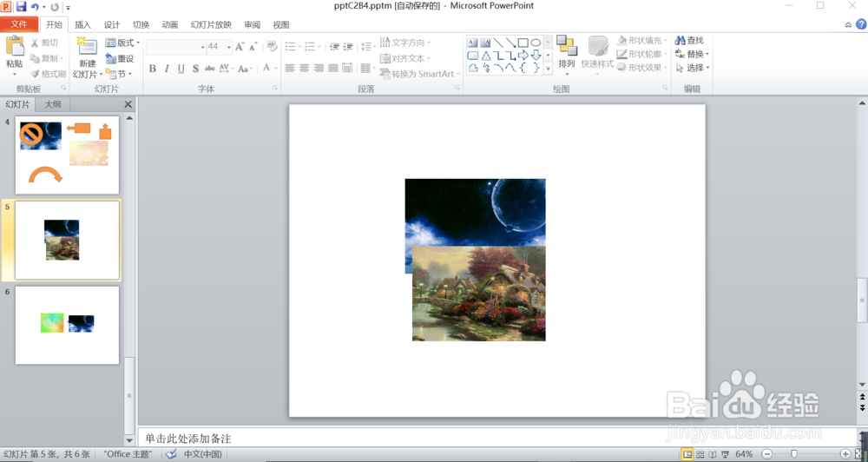Click the Replace (替换) button

tap(692, 54)
